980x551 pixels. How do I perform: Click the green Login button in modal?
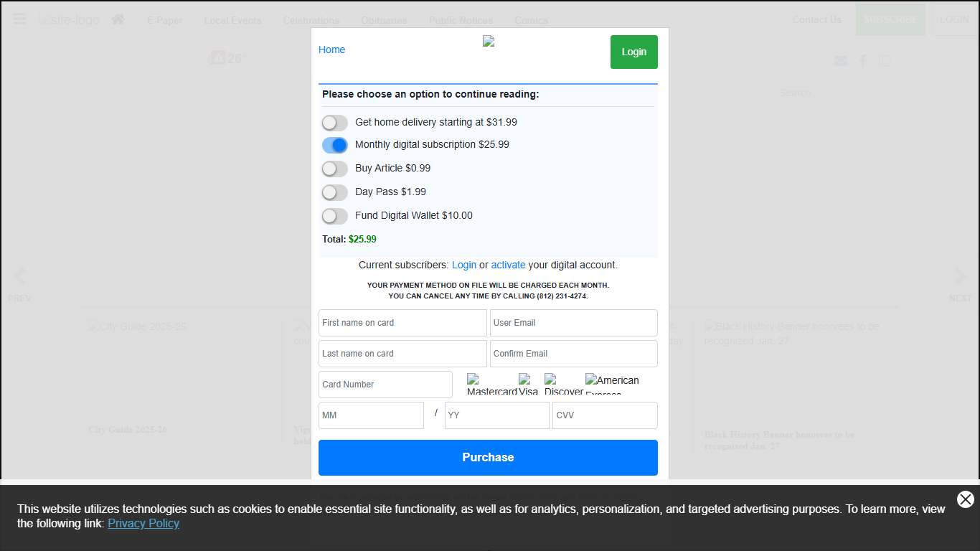633,52
